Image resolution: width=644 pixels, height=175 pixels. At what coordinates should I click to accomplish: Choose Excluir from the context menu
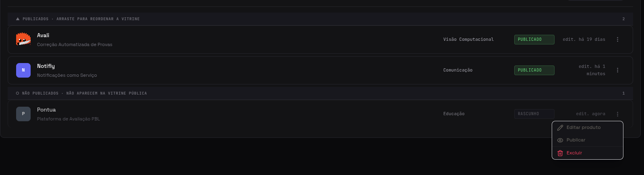[x=588, y=153]
